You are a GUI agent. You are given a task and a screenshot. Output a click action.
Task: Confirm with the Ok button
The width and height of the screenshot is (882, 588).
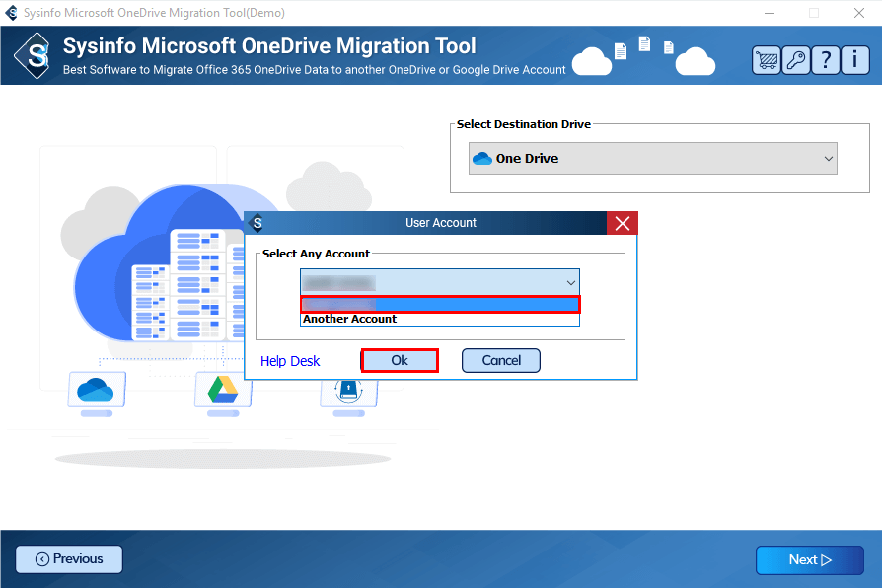click(400, 361)
